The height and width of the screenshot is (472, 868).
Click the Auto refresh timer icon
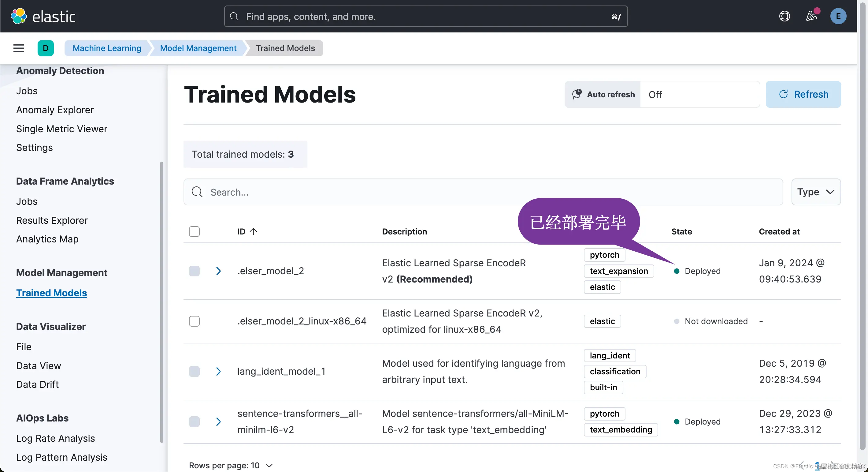[x=577, y=94]
